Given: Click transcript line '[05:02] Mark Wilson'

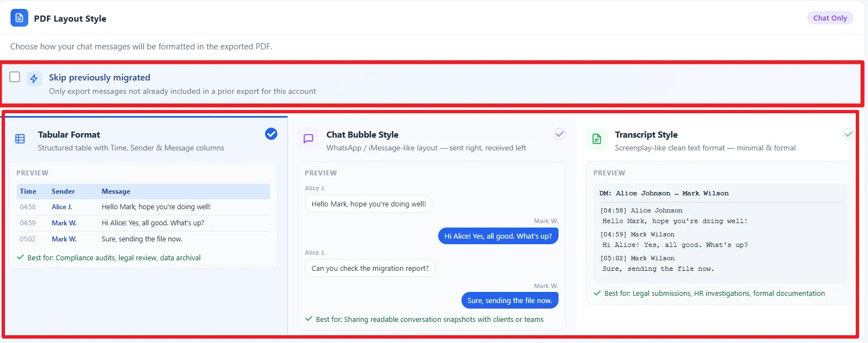Looking at the screenshot, I should pyautogui.click(x=637, y=258).
